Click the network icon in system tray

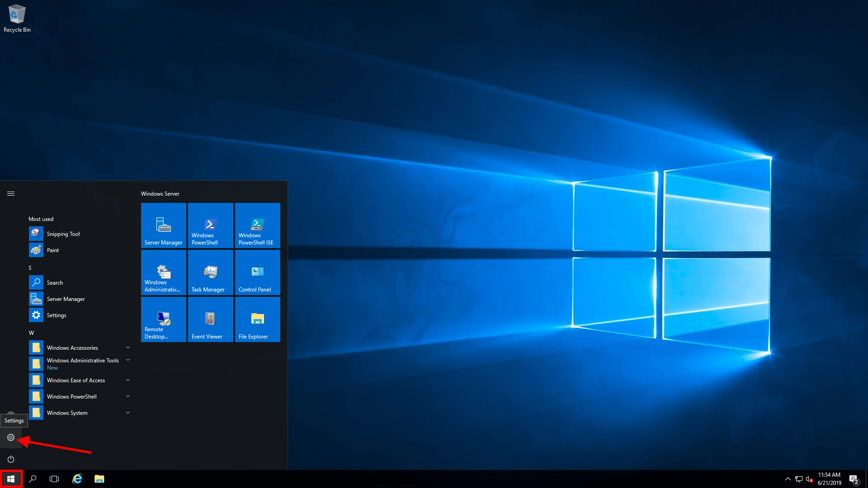pos(799,479)
